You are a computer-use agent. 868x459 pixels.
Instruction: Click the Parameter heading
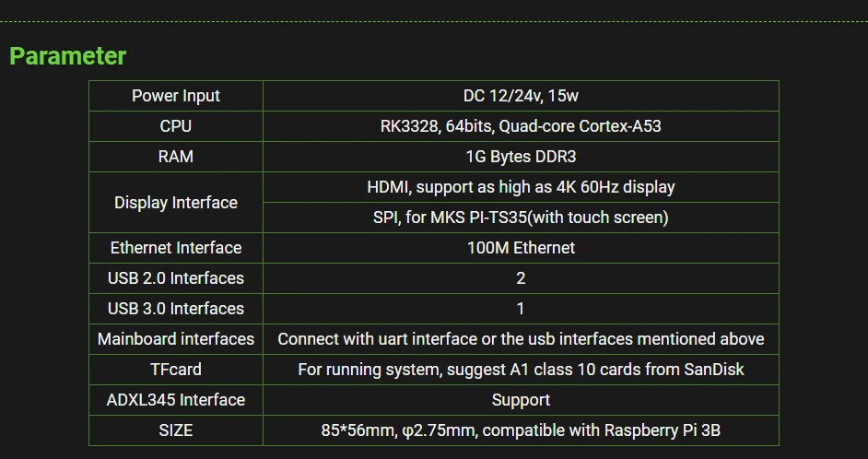(x=67, y=55)
